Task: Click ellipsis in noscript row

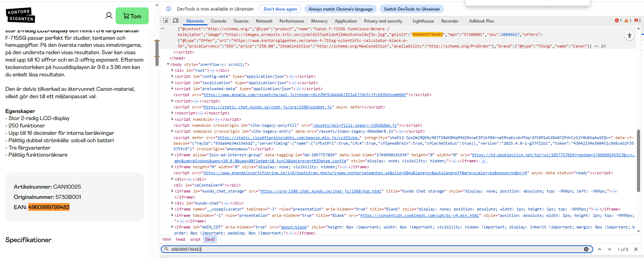Action: click(201, 113)
